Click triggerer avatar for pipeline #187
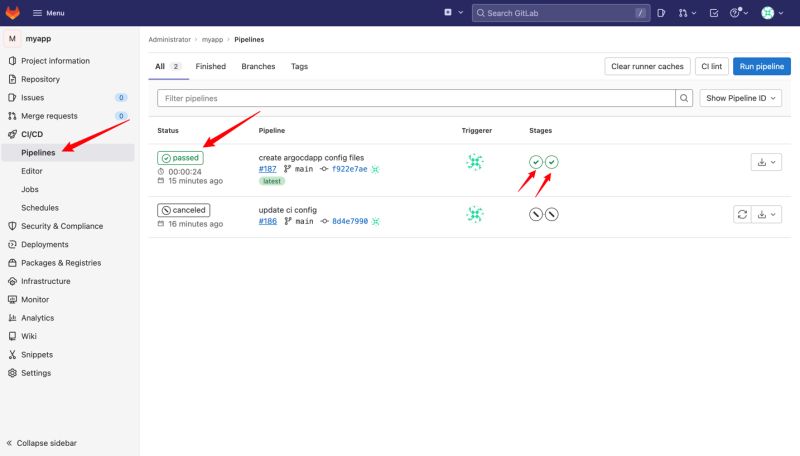Image resolution: width=800 pixels, height=456 pixels. pyautogui.click(x=474, y=162)
